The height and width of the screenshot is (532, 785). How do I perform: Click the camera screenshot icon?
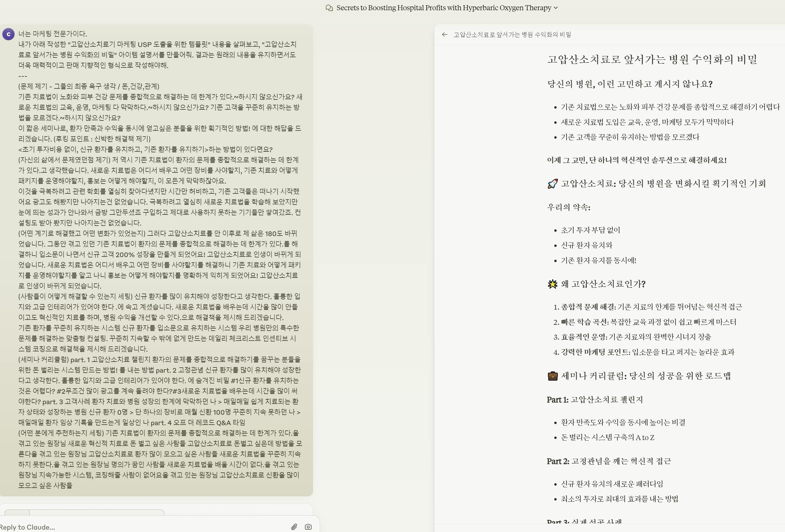pos(308,526)
